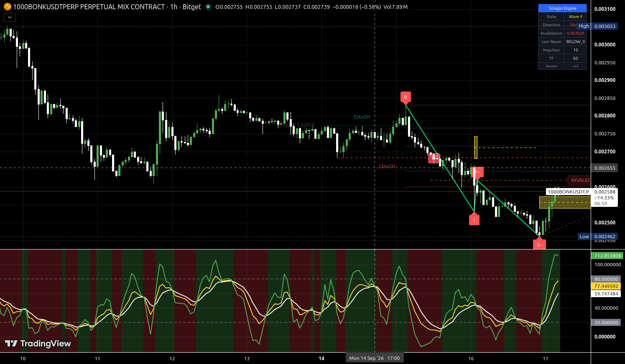Click the yellow oscillator value 77.449592
This screenshot has height=364, width=625.
(606, 286)
